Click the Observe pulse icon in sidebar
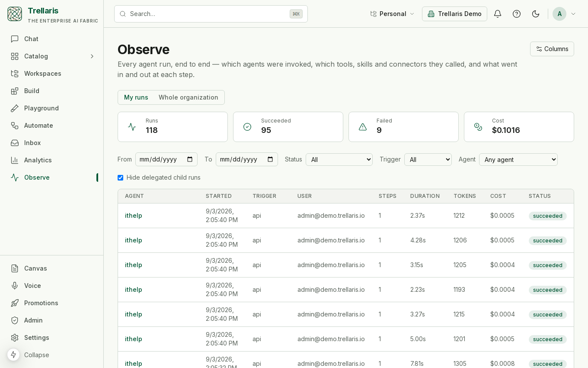The width and height of the screenshot is (588, 368). click(15, 178)
